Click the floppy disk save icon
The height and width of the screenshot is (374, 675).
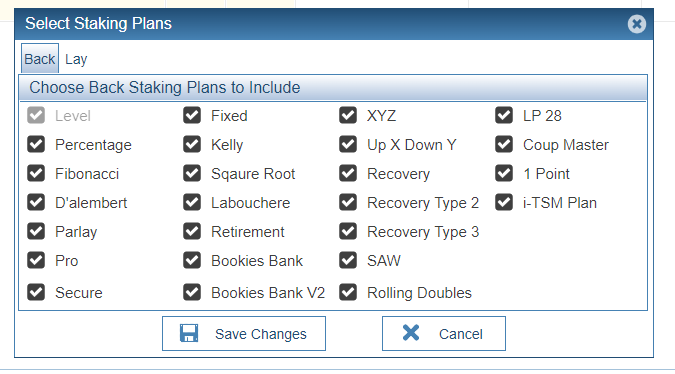pyautogui.click(x=189, y=333)
